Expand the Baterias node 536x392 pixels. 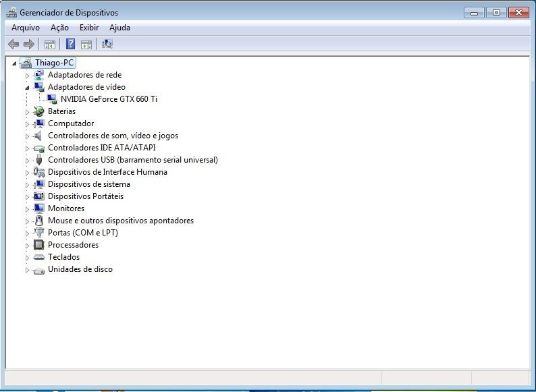[28, 112]
